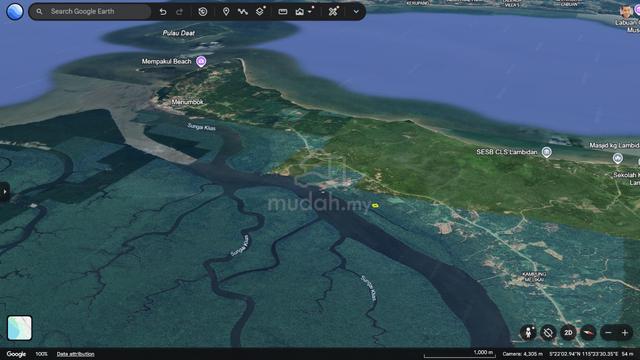
Task: Open the map layers stack icon
Action: point(260,11)
